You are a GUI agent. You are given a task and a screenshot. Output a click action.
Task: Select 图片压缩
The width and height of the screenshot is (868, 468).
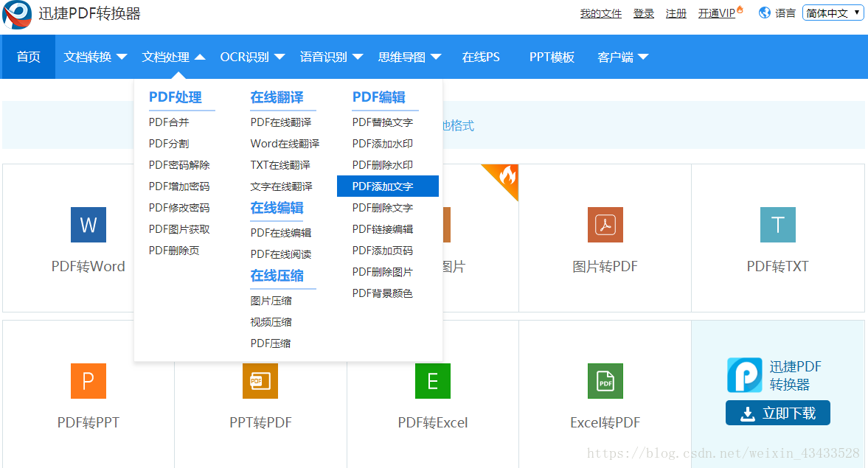click(271, 301)
